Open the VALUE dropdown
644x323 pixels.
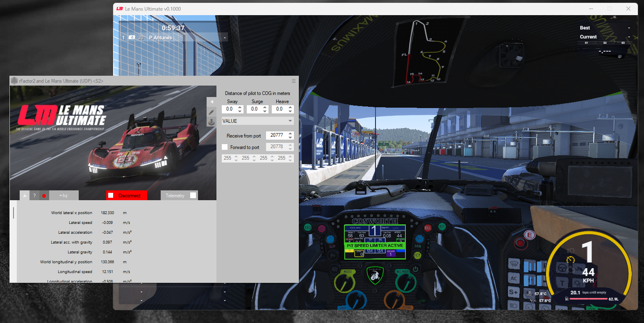(258, 121)
